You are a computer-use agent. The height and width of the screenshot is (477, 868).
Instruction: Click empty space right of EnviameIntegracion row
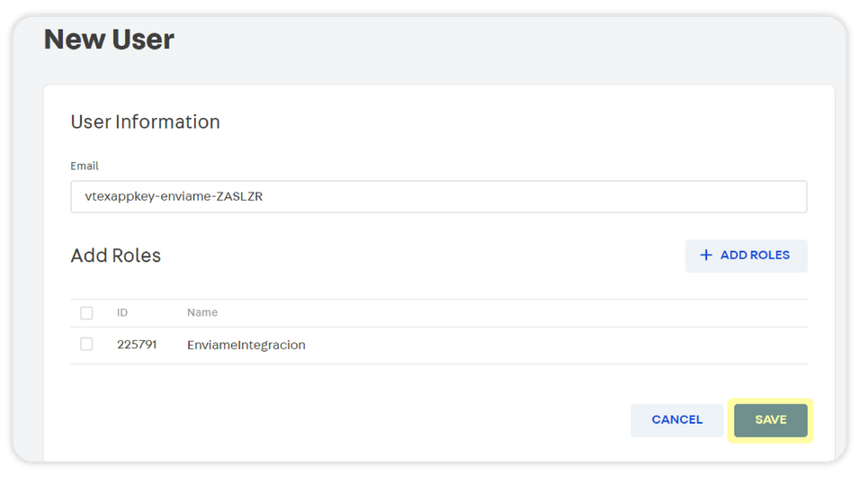point(558,345)
